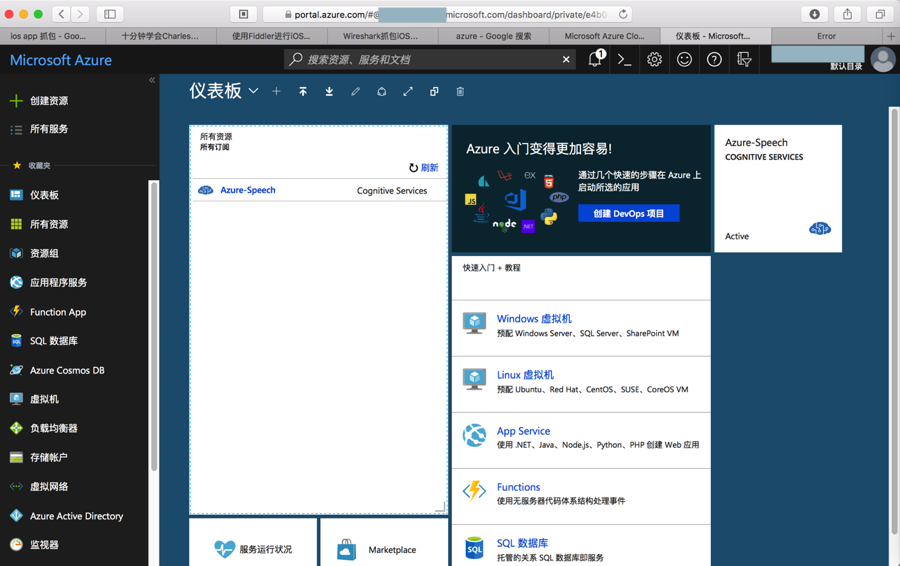Screen dimensions: 900x566
Task: Clone dashboard with the copy icon
Action: 434,91
